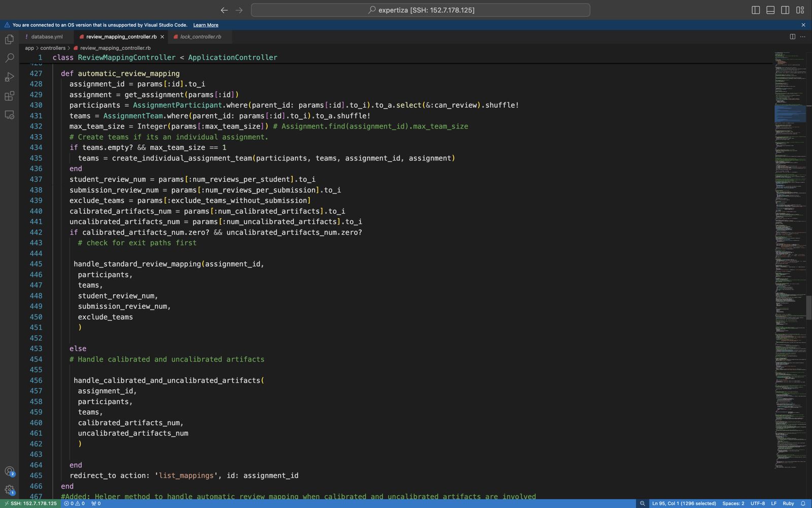Viewport: 812px width, 508px height.
Task: Open Remote Explorer view
Action: point(9,115)
